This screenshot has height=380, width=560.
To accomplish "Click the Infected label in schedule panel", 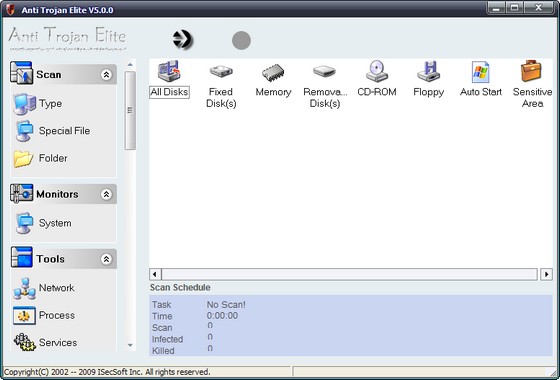I will tap(168, 339).
